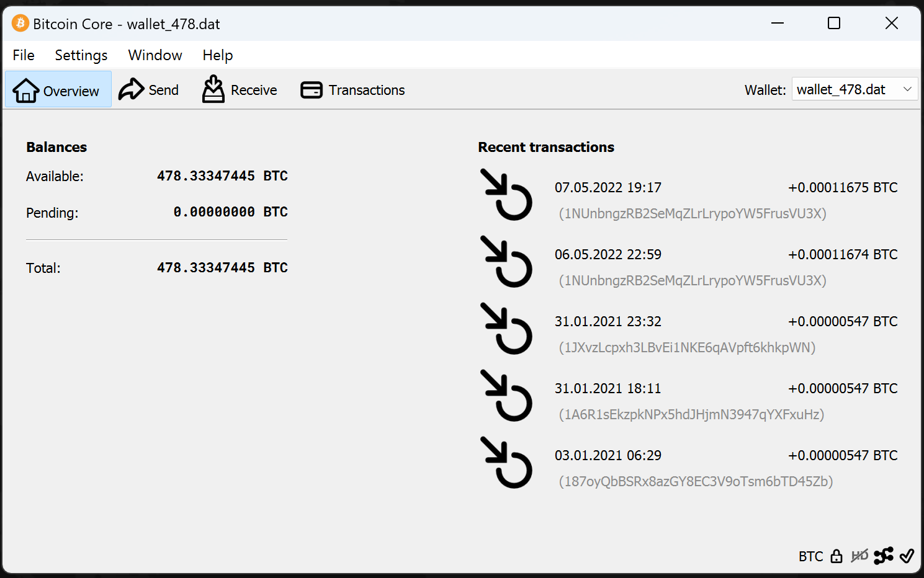
Task: Open the BTC unit selector in status bar
Action: [810, 556]
